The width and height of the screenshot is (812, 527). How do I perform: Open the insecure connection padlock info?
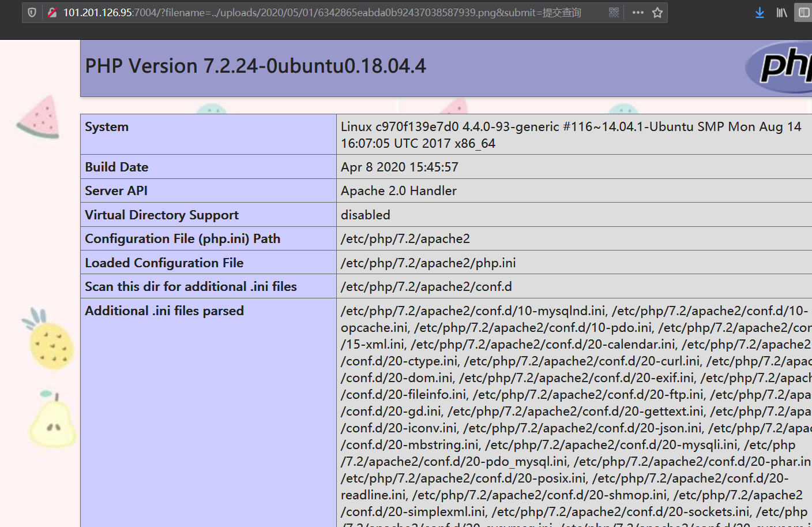coord(52,13)
